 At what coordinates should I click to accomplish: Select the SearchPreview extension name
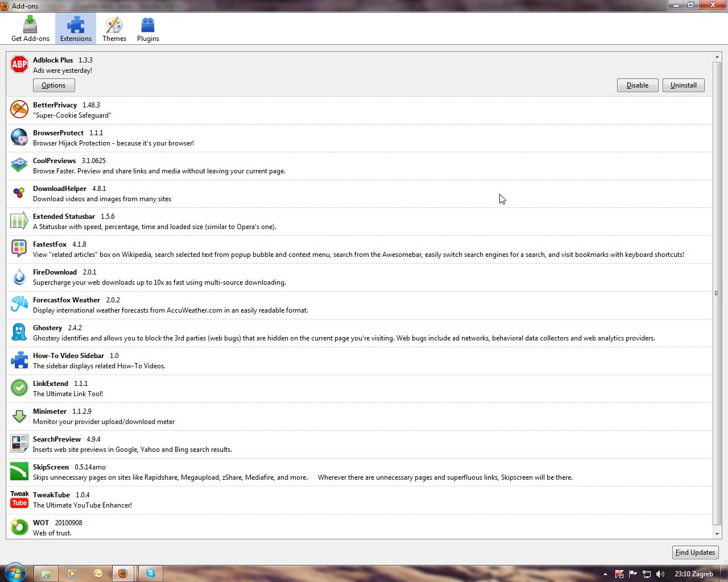coord(57,439)
